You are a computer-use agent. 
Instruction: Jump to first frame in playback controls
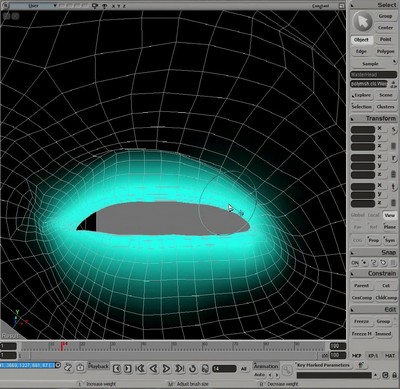(x=141, y=368)
